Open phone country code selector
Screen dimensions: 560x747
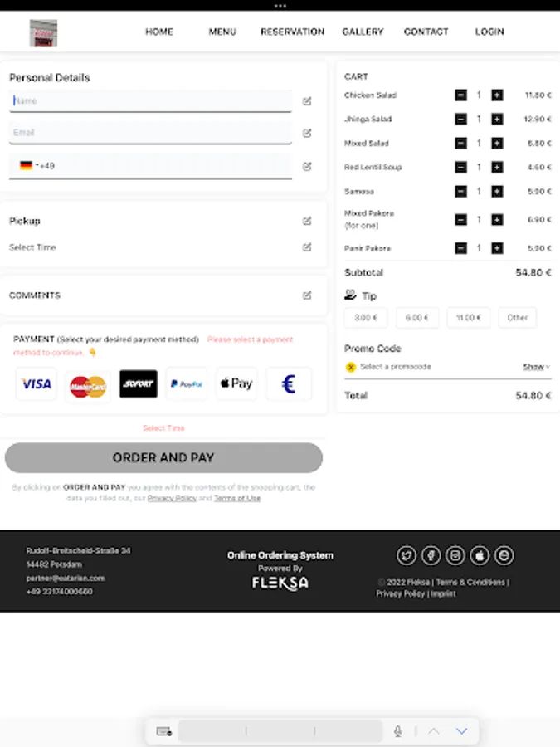(x=28, y=166)
